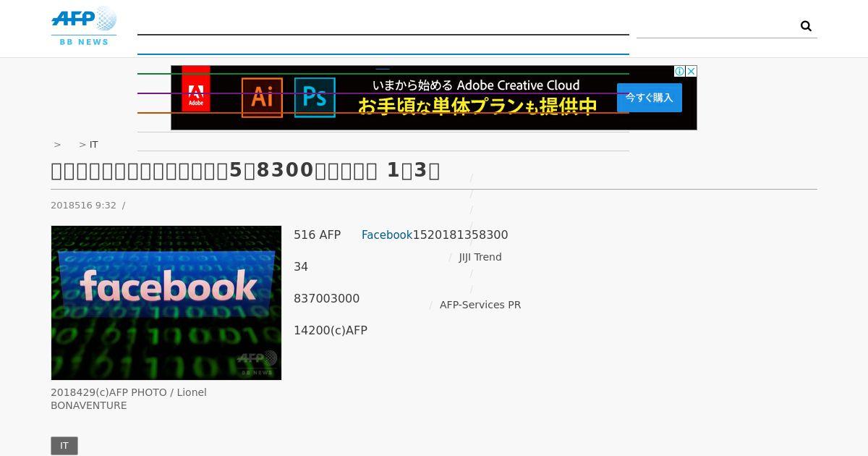
Task: Open the Facebook link in article text
Action: click(x=387, y=235)
